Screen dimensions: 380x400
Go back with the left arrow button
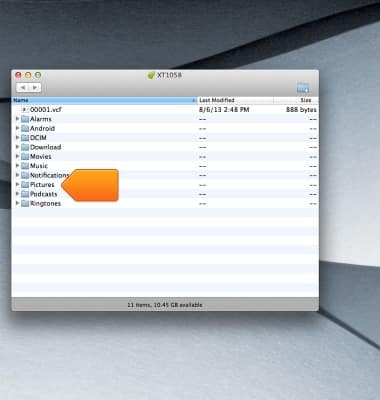pyautogui.click(x=23, y=88)
